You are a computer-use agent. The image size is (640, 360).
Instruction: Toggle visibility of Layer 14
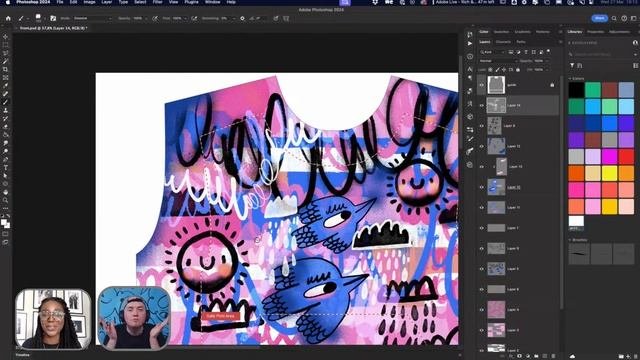(x=482, y=105)
